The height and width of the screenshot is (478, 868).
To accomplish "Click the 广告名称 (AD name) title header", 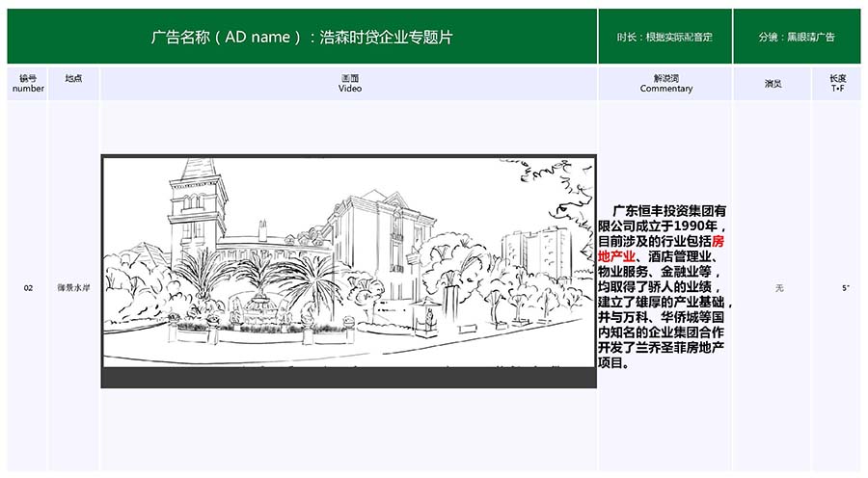I will point(302,38).
